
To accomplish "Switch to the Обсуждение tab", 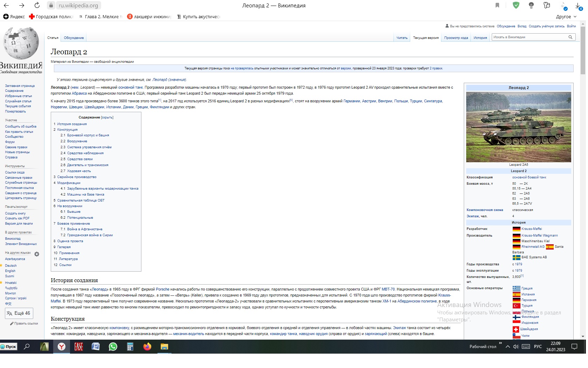I will [73, 38].
